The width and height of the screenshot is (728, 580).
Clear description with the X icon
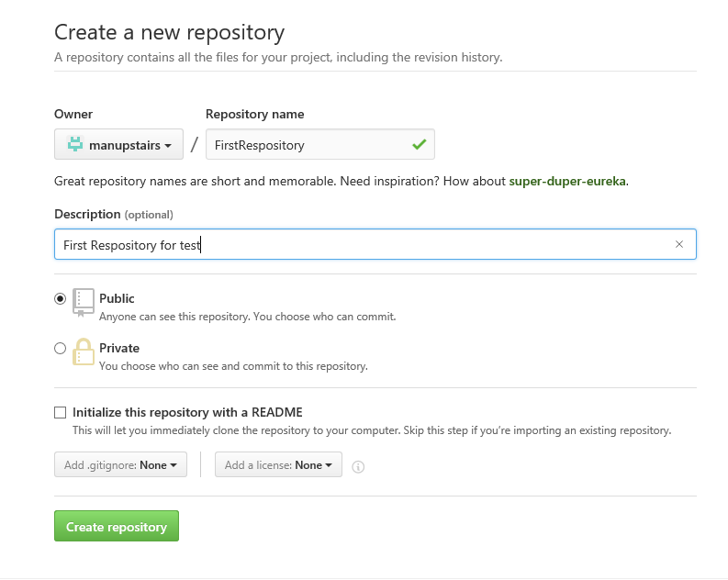coord(678,244)
